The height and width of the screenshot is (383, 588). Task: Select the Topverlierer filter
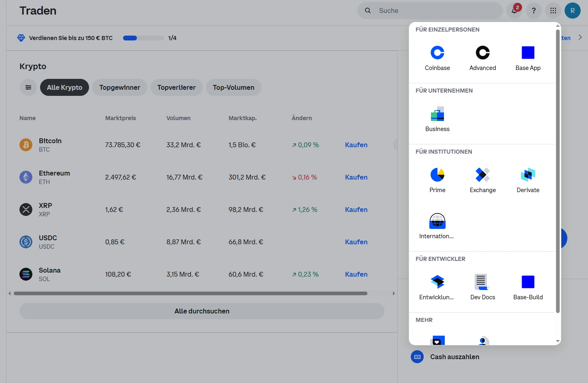176,87
